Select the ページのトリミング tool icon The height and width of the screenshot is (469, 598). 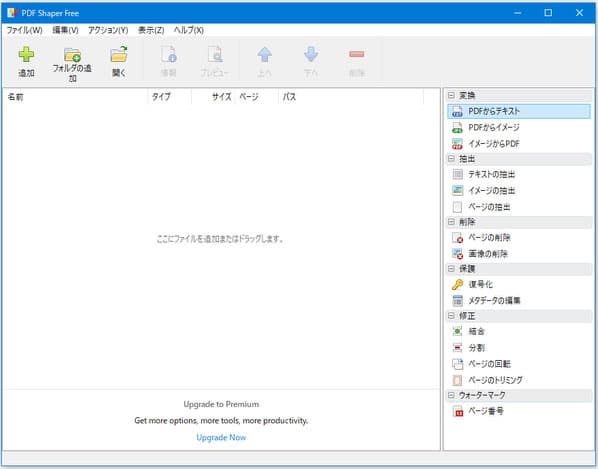coord(457,380)
